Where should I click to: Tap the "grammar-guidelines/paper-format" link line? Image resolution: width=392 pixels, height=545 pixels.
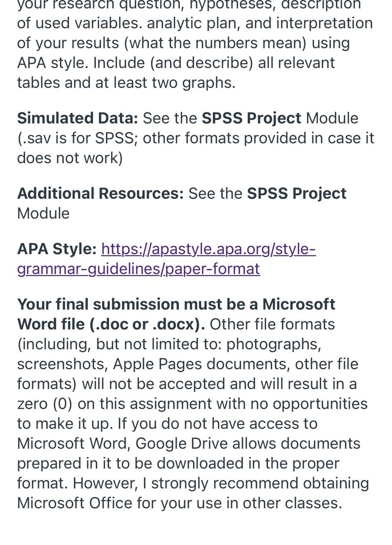pos(139,269)
